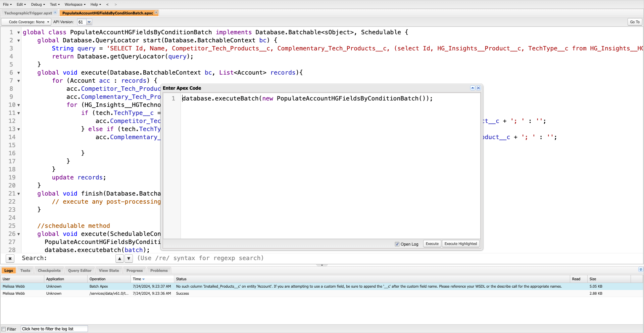Sort logs by Application column
644x333 pixels.
click(66, 279)
